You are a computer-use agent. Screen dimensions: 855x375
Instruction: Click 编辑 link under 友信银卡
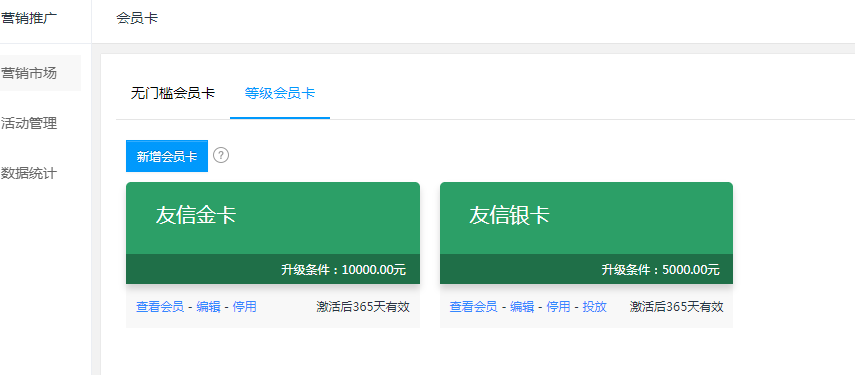[522, 307]
